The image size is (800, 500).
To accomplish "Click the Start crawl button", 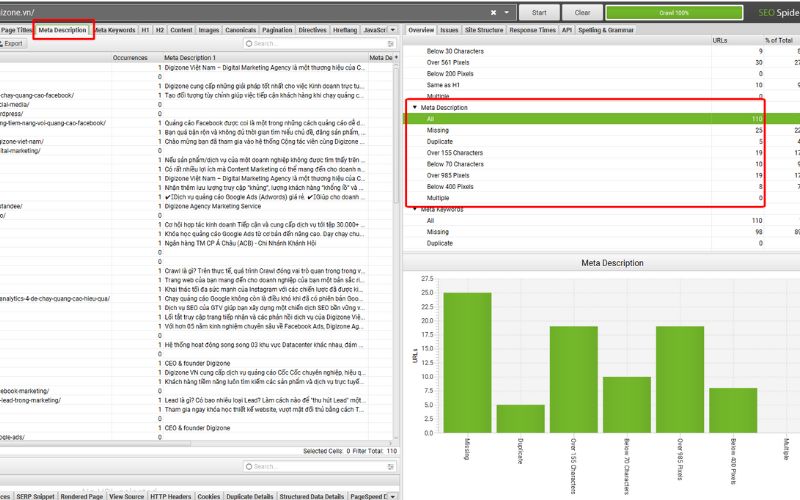I will click(539, 12).
